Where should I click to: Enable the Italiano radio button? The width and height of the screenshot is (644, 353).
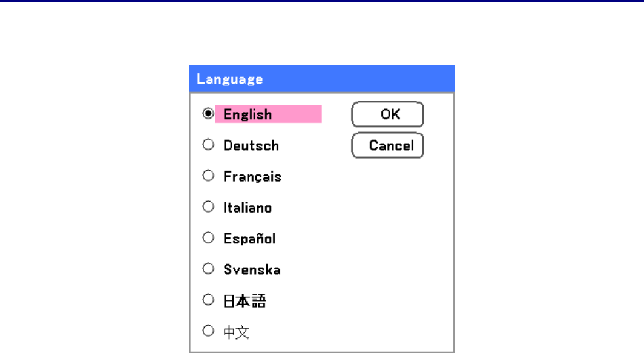[x=208, y=206]
